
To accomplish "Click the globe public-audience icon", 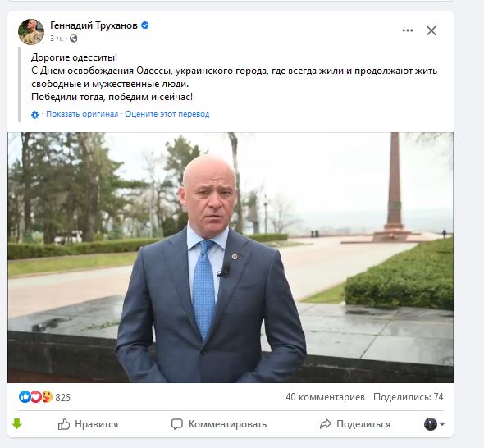I will (74, 39).
